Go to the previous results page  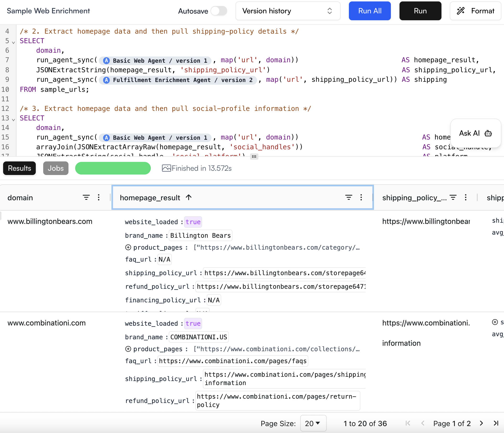[423, 423]
